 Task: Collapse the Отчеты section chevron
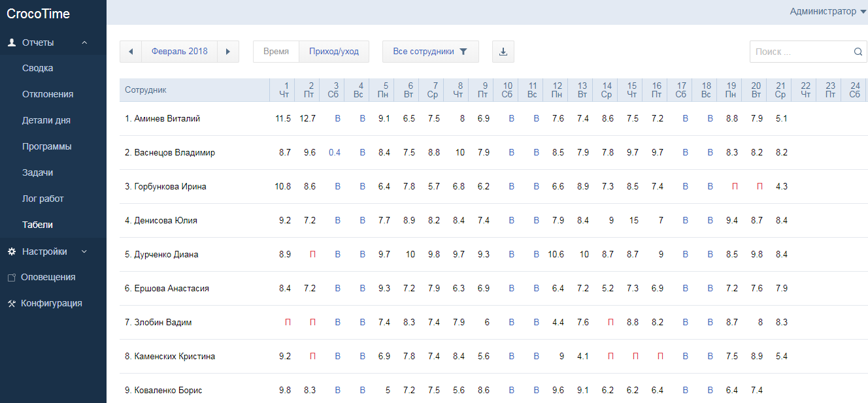pyautogui.click(x=84, y=42)
